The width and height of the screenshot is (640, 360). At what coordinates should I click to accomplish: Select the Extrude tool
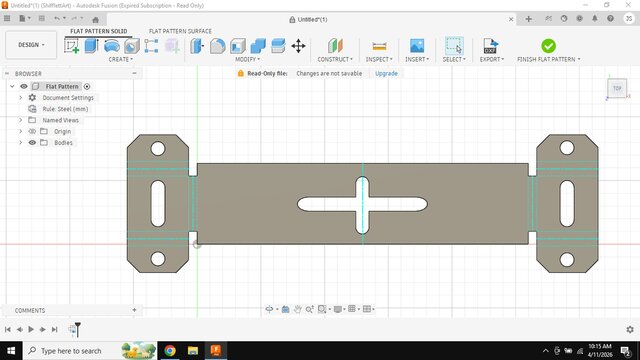(x=91, y=46)
